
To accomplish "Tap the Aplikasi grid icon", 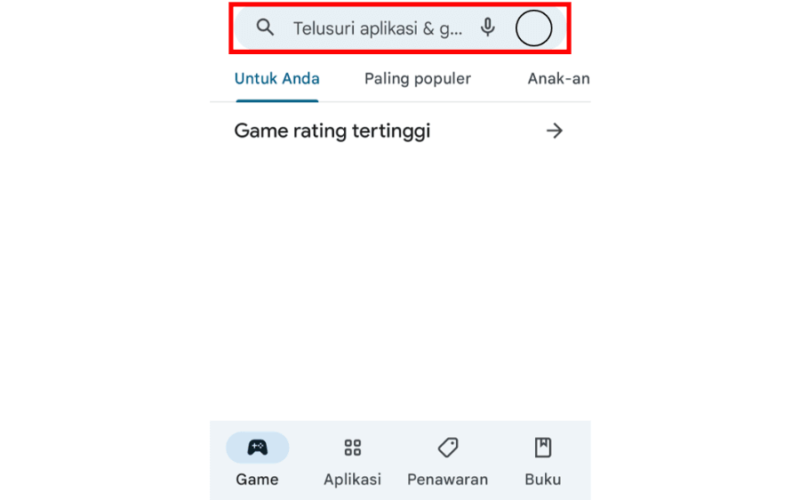I will (x=353, y=447).
